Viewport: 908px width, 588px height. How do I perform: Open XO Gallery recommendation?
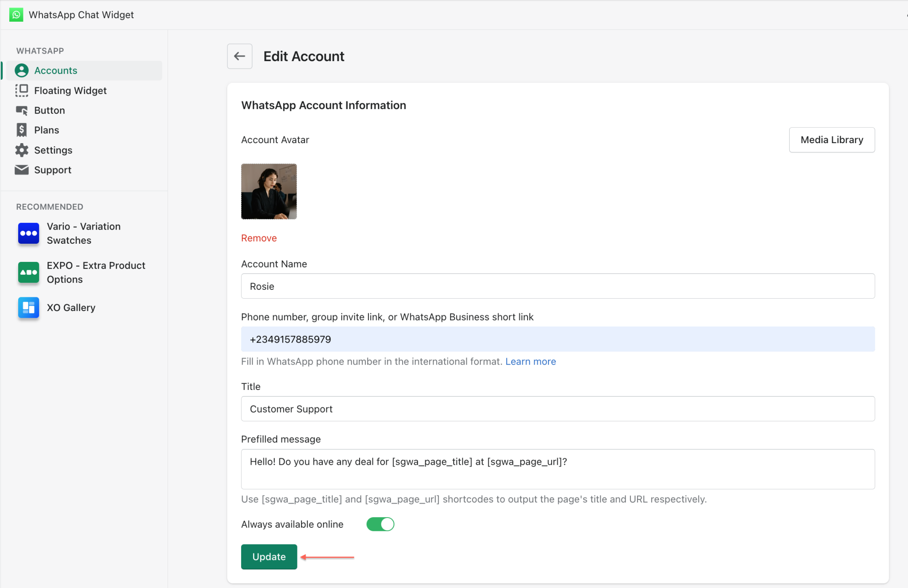coord(71,308)
